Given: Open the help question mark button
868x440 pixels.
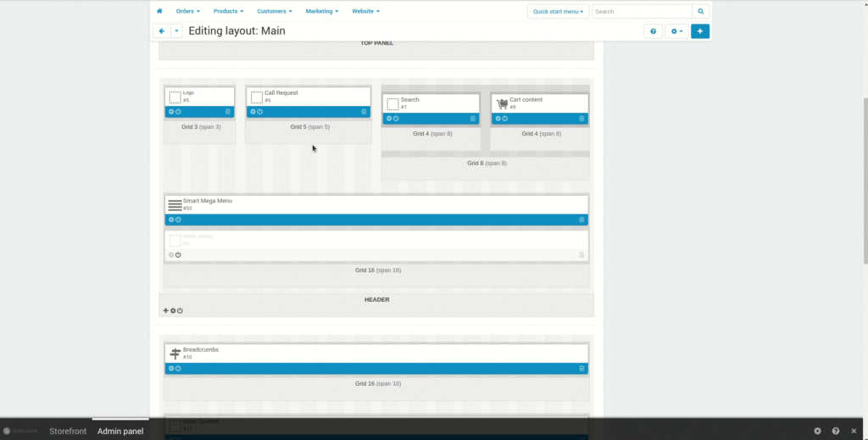Looking at the screenshot, I should [653, 31].
